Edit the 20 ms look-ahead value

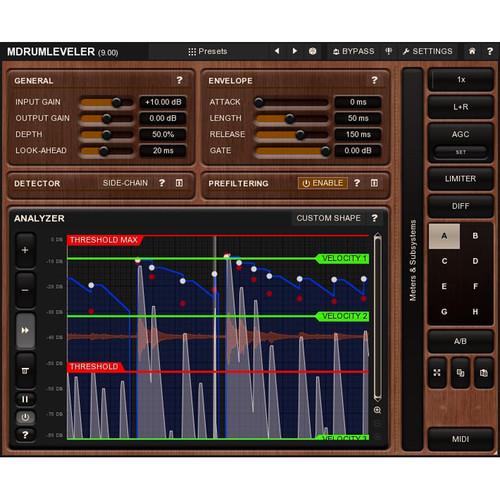(x=163, y=151)
